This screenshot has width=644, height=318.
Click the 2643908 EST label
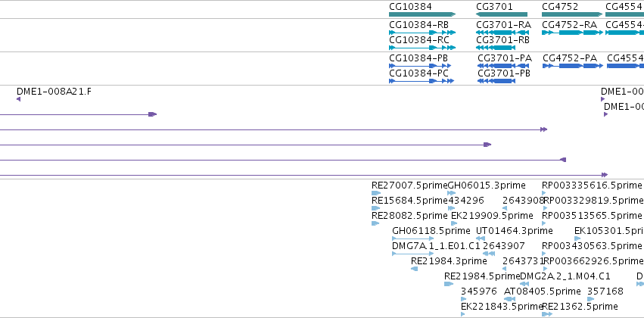point(524,201)
